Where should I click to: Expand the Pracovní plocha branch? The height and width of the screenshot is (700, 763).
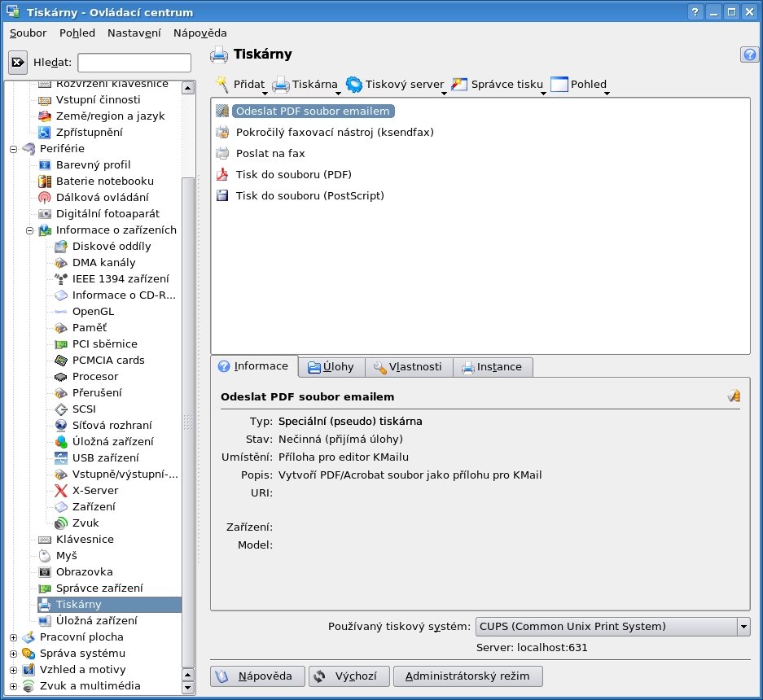coord(14,637)
